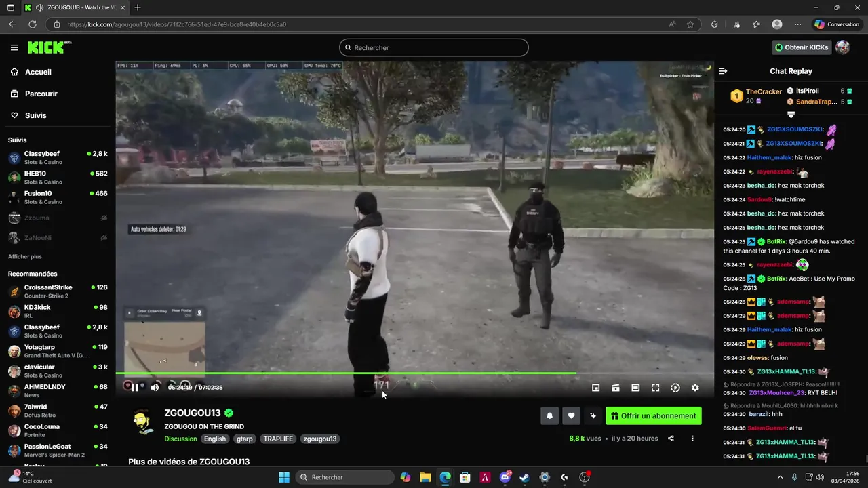The height and width of the screenshot is (488, 868).
Task: Show hidden system tray icons
Action: (x=780, y=477)
